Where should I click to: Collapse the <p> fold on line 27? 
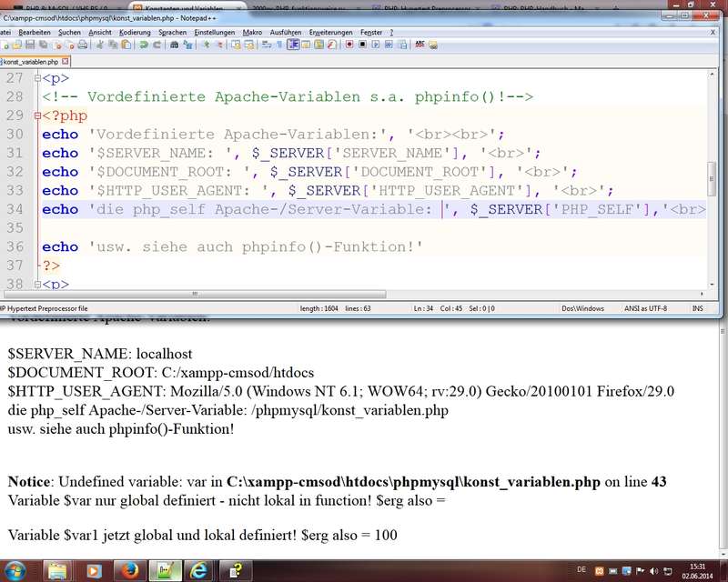click(36, 79)
